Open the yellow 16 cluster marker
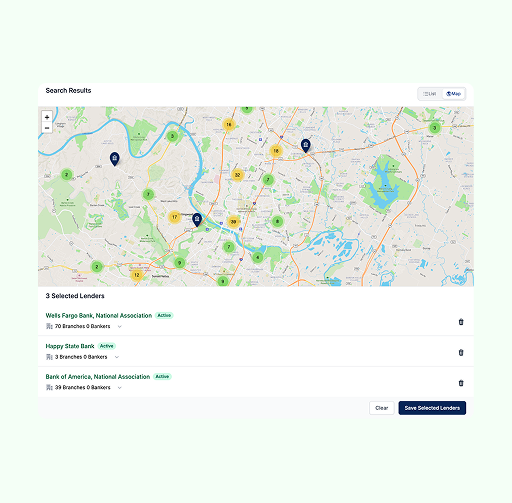The image size is (512, 503). [229, 125]
